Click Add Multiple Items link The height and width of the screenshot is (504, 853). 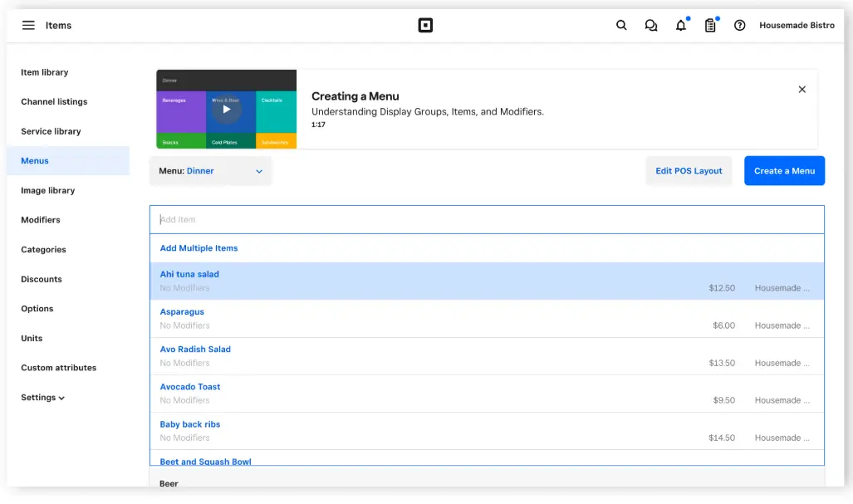[199, 248]
